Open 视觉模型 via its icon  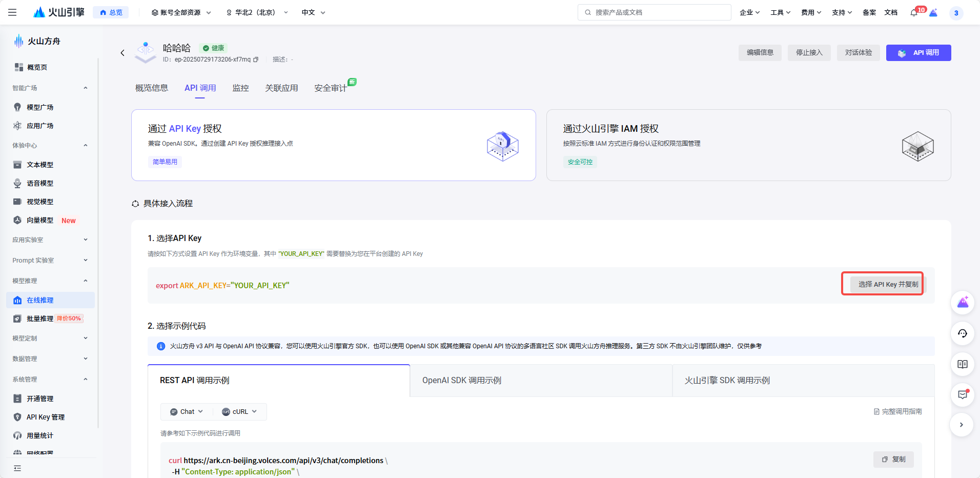coord(17,202)
